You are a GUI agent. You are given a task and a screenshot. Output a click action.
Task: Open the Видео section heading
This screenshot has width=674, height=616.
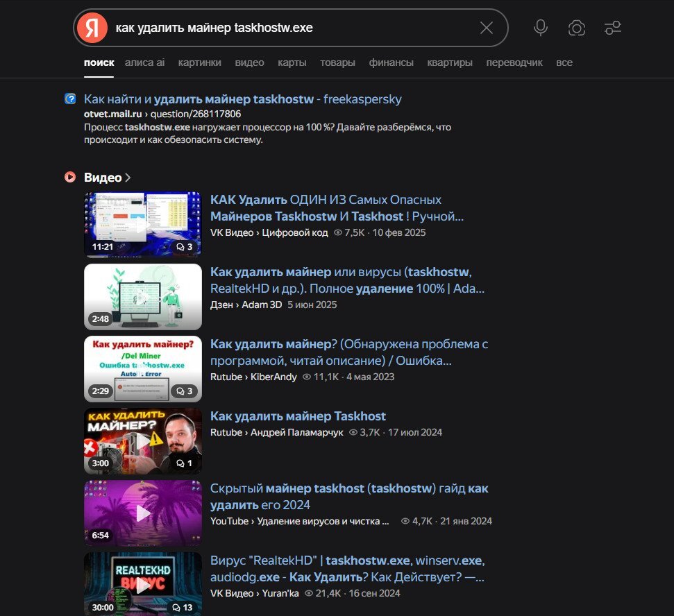tap(103, 178)
